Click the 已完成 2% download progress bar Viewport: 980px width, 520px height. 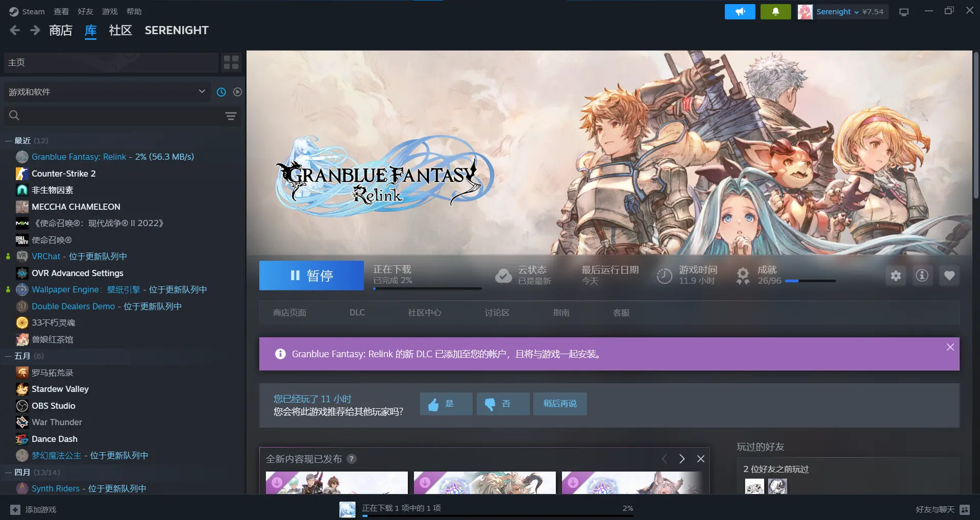427,289
